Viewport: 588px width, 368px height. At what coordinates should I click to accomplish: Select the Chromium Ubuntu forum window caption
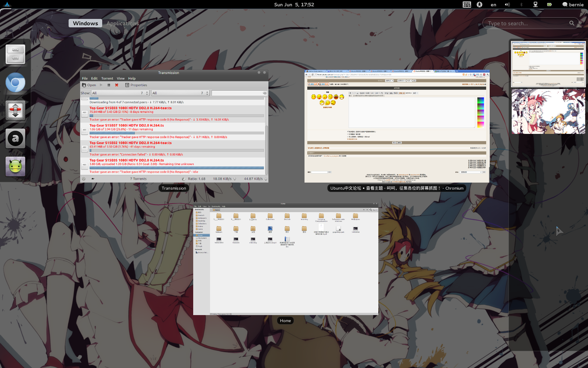397,188
